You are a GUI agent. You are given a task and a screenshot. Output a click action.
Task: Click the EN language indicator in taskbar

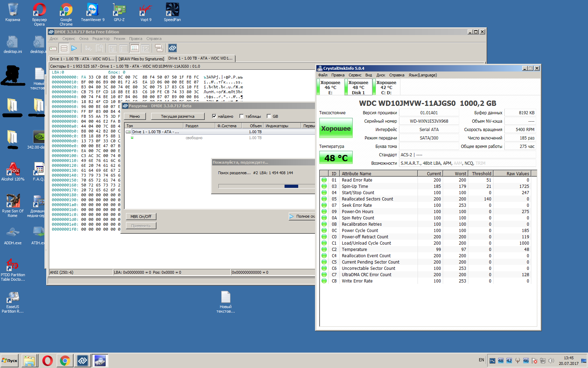coord(481,360)
